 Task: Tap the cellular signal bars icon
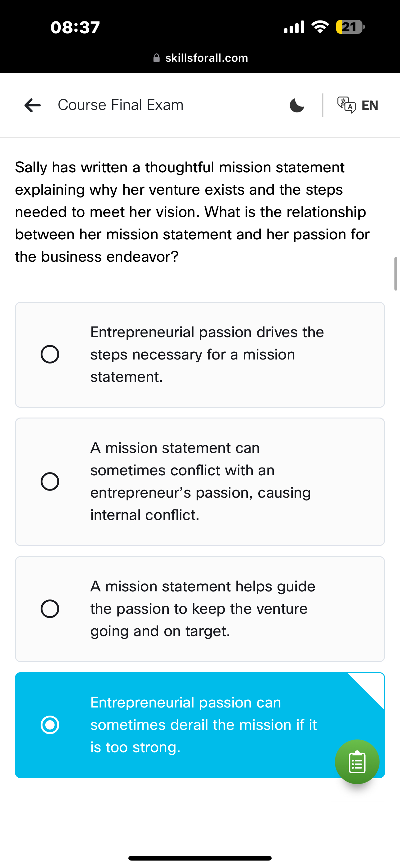(x=294, y=27)
